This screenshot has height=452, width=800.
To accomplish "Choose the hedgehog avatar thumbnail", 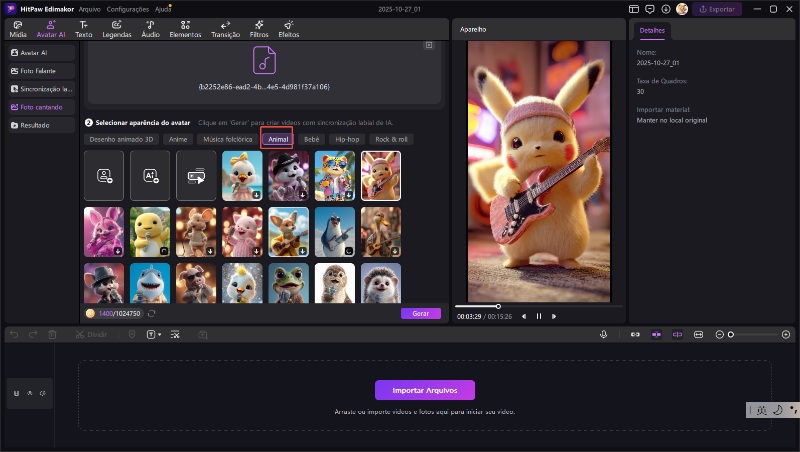I will click(x=381, y=284).
